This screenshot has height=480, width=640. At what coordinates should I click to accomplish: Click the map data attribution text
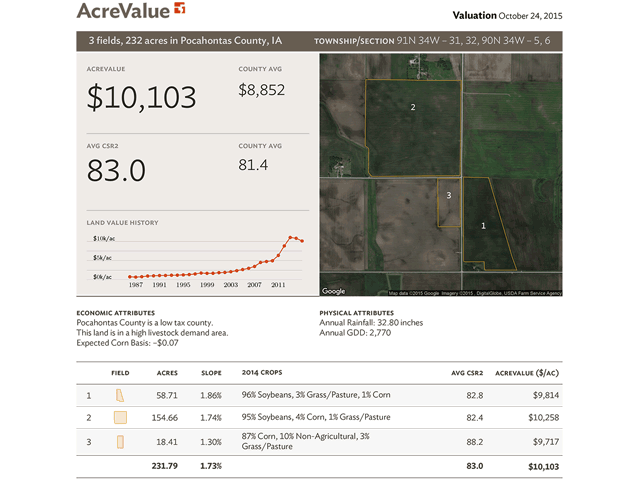click(x=475, y=293)
